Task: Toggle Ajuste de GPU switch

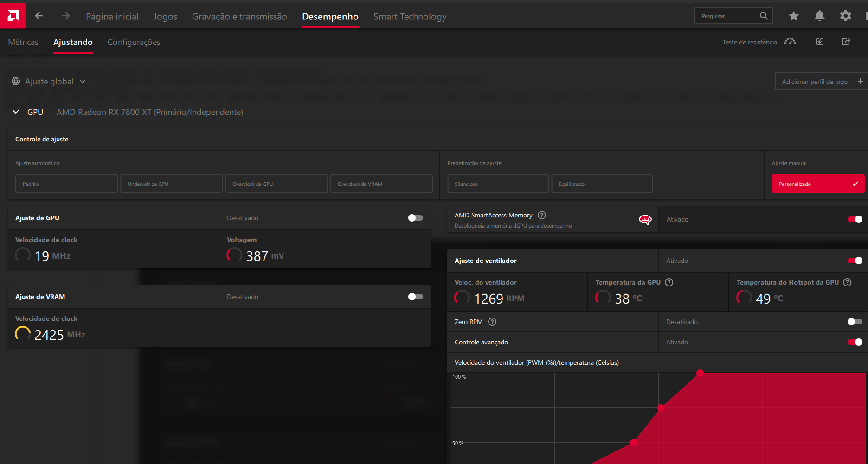Action: click(415, 218)
